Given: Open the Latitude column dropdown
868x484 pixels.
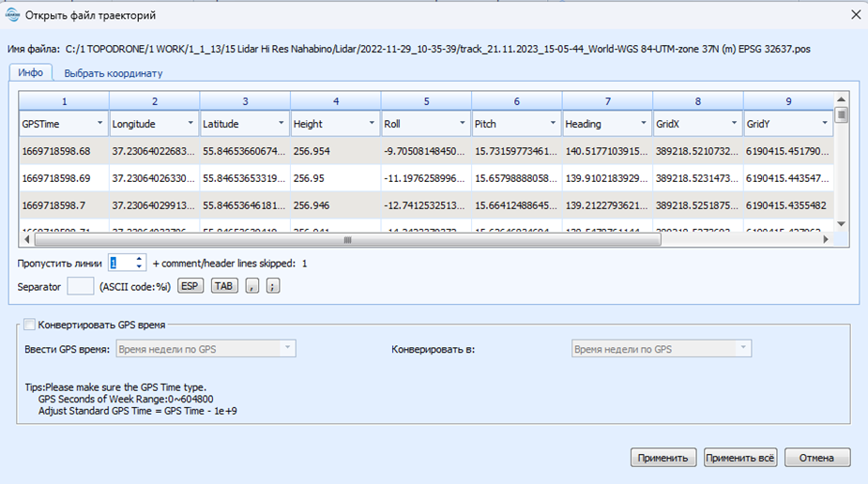Looking at the screenshot, I should [x=281, y=123].
